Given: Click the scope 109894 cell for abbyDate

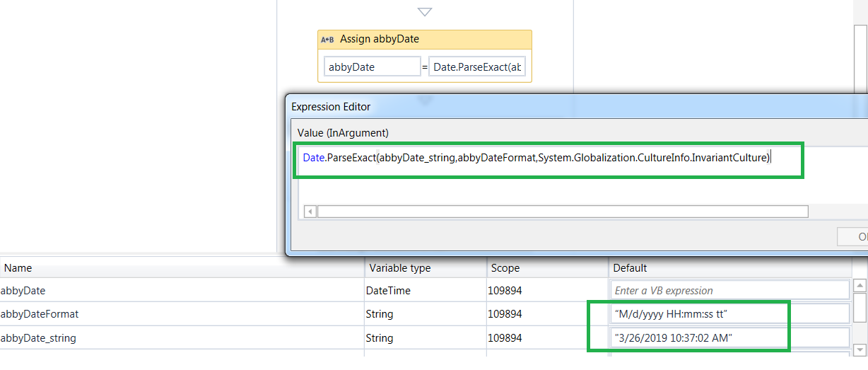Looking at the screenshot, I should (x=548, y=290).
